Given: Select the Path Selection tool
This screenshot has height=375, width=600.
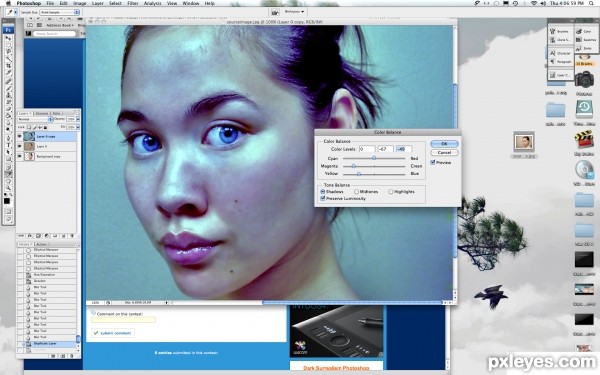Looking at the screenshot, I should (x=8, y=152).
